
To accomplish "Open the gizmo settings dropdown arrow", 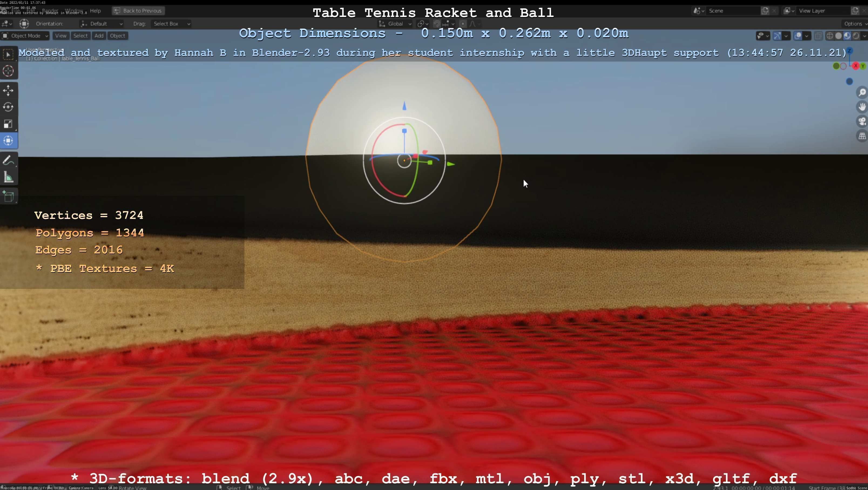I will [x=786, y=36].
